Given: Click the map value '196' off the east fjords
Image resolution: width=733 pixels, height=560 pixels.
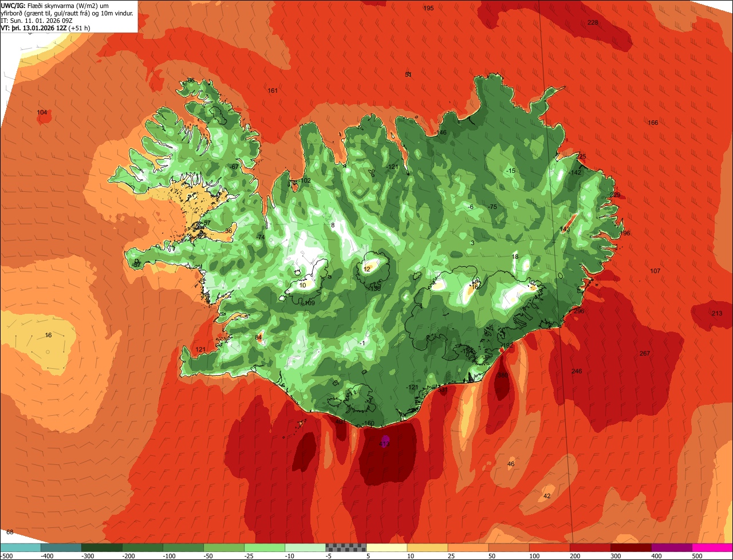Looking at the screenshot, I should tap(625, 233).
